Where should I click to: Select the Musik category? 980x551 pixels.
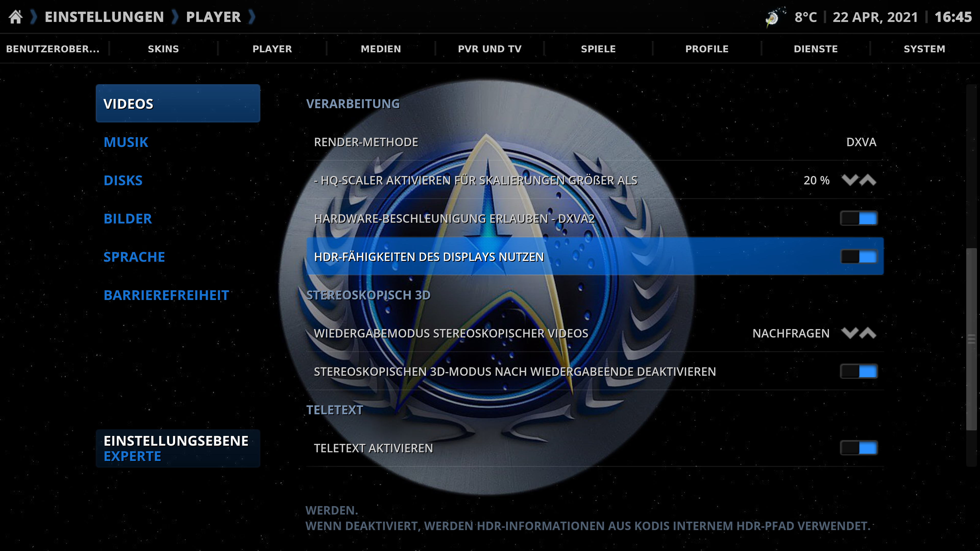pos(178,142)
